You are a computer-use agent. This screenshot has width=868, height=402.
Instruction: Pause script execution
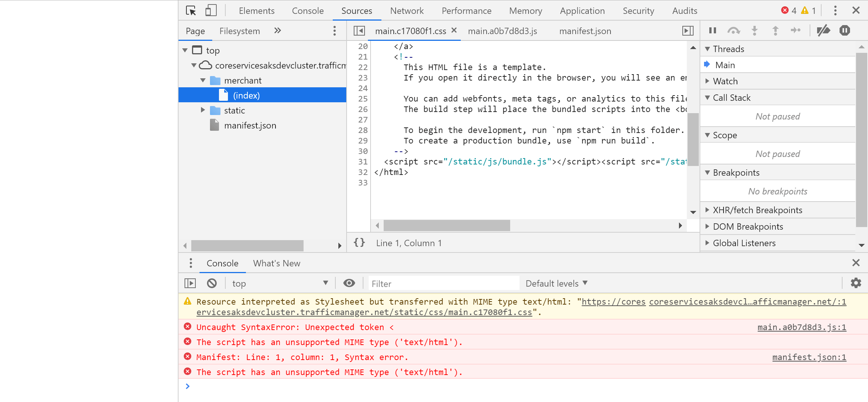(x=713, y=30)
